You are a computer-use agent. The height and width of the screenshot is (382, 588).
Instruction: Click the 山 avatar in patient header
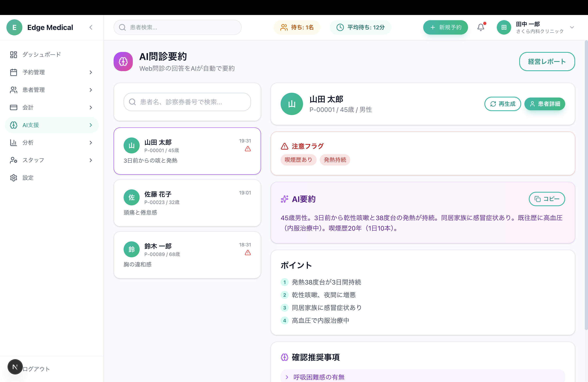[292, 104]
